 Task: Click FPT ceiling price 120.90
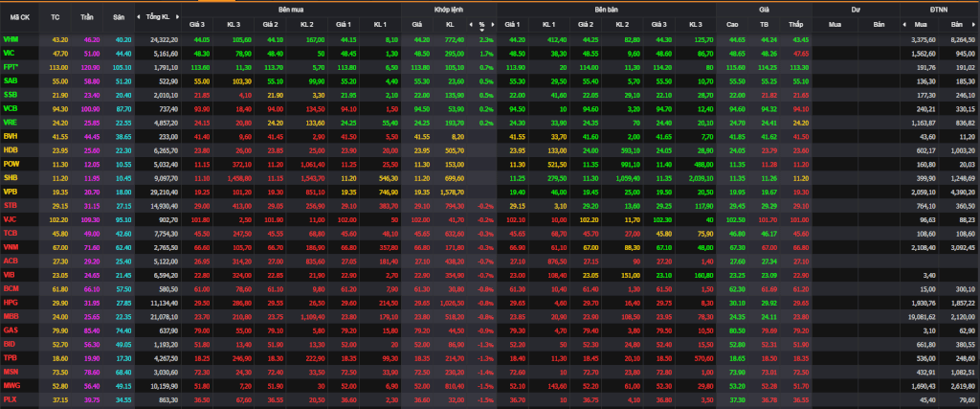point(91,67)
